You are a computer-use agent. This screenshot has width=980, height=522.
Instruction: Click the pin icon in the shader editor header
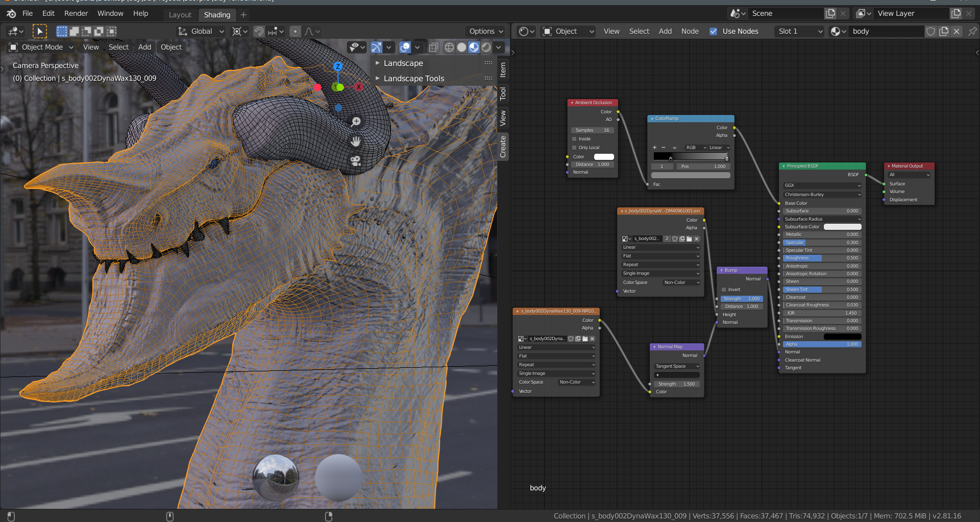tap(971, 31)
